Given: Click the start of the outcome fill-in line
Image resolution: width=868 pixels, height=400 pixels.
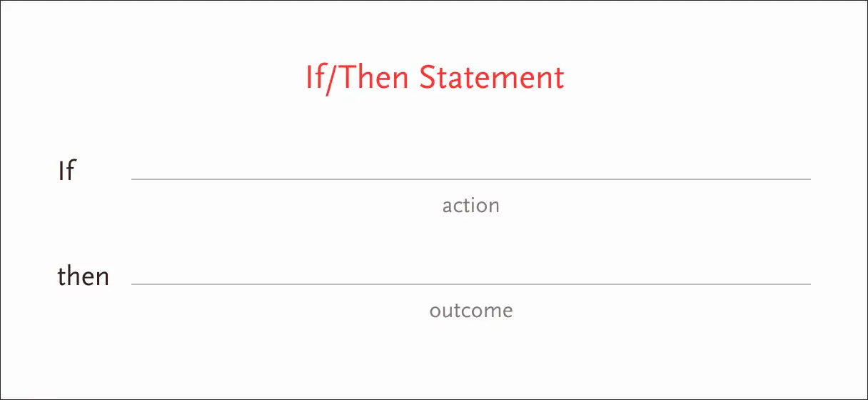Looking at the screenshot, I should (134, 284).
